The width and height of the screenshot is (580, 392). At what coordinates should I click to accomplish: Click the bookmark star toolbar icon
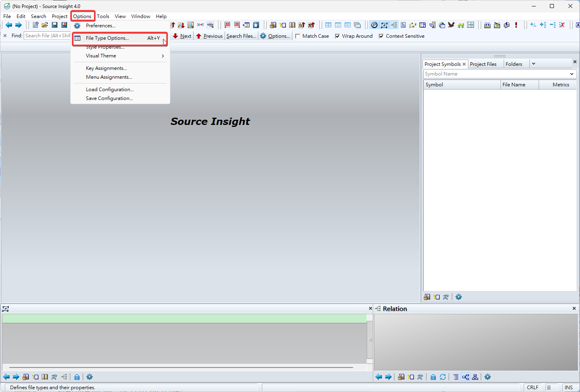click(256, 25)
